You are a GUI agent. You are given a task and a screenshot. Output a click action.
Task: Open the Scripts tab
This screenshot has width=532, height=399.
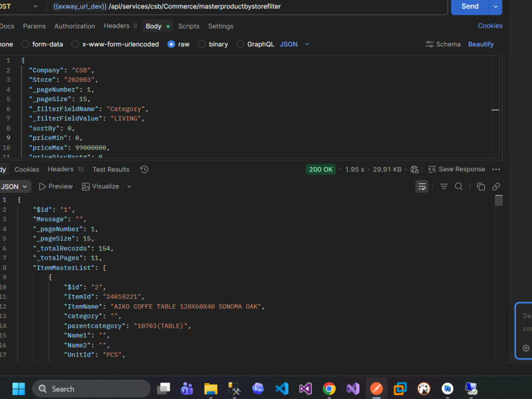coord(189,26)
